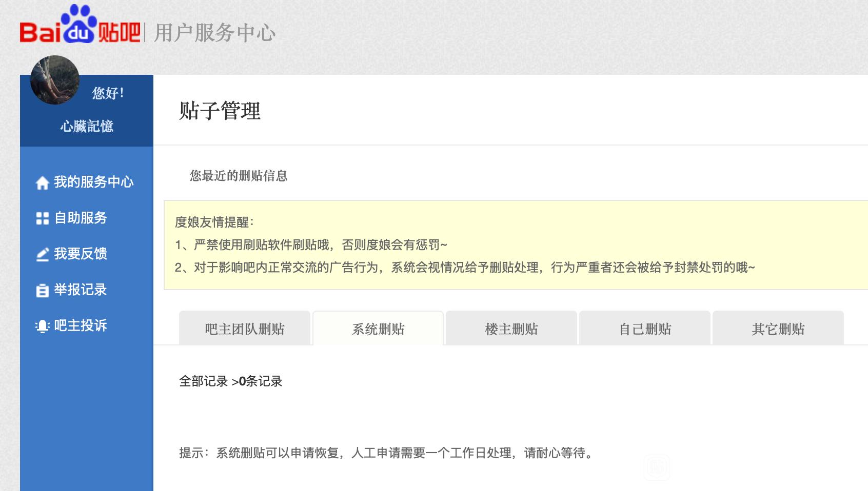The width and height of the screenshot is (868, 491).
Task: Select the 系统删贴 tab
Action: pyautogui.click(x=378, y=329)
